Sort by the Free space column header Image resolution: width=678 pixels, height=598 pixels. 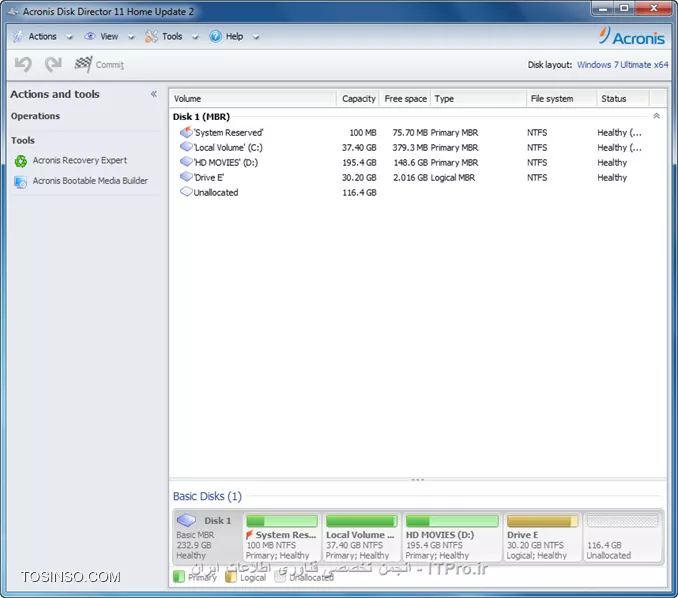(405, 99)
